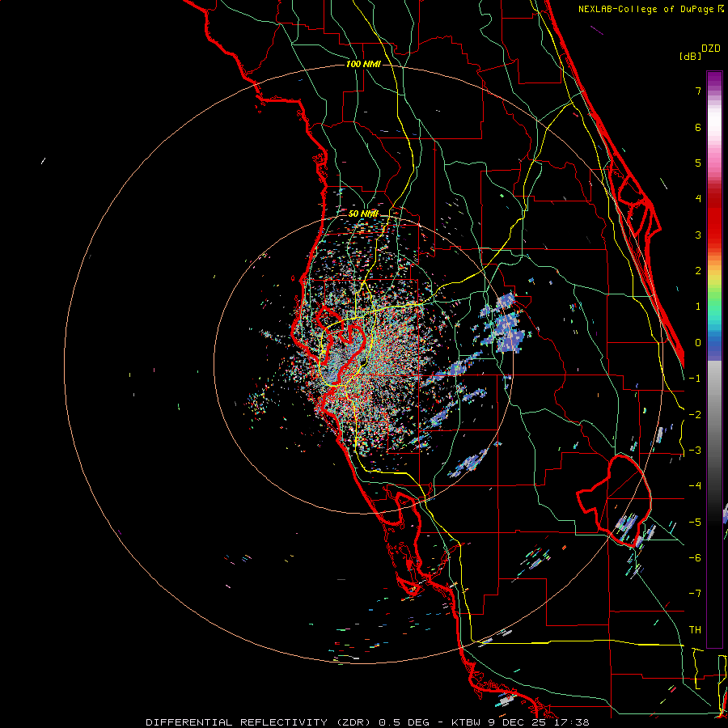Click the -1 value on color scale
Screen dimensions: 728x728
695,379
